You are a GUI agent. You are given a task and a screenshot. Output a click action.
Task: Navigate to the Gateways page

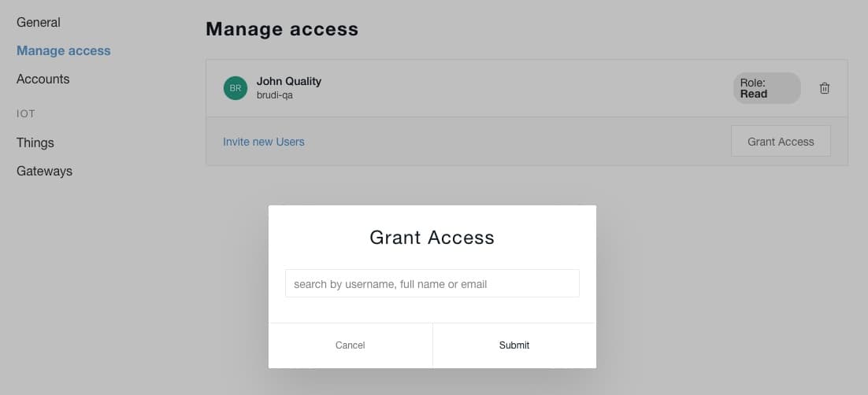click(44, 171)
